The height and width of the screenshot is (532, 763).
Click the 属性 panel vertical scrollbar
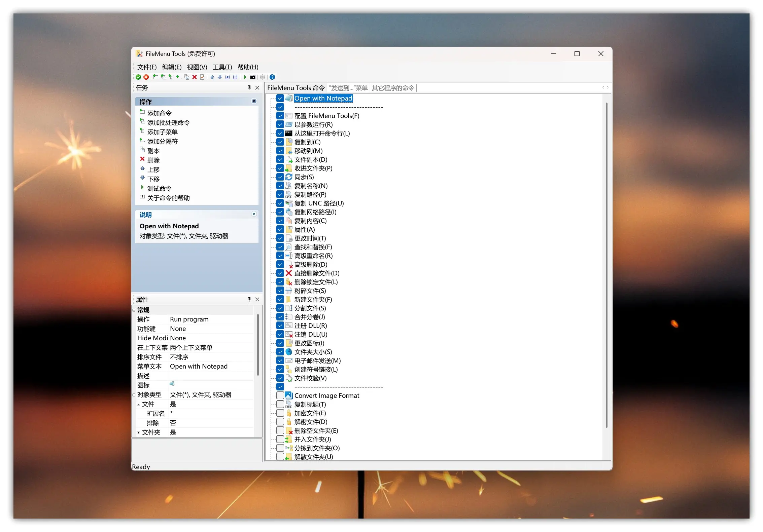pos(258,345)
